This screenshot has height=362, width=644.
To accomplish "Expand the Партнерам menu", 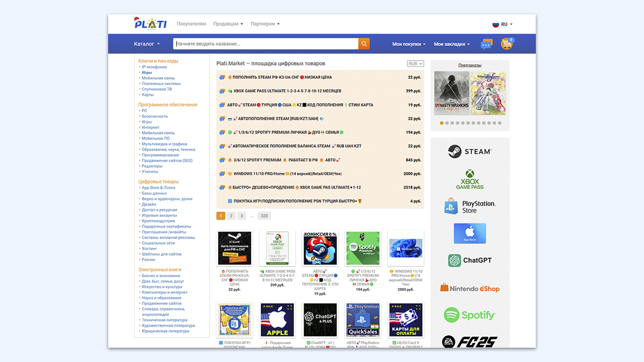I will pyautogui.click(x=265, y=24).
